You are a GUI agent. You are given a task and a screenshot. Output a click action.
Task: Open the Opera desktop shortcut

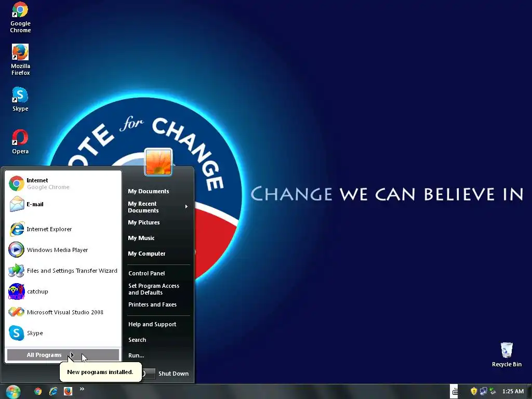click(x=20, y=142)
